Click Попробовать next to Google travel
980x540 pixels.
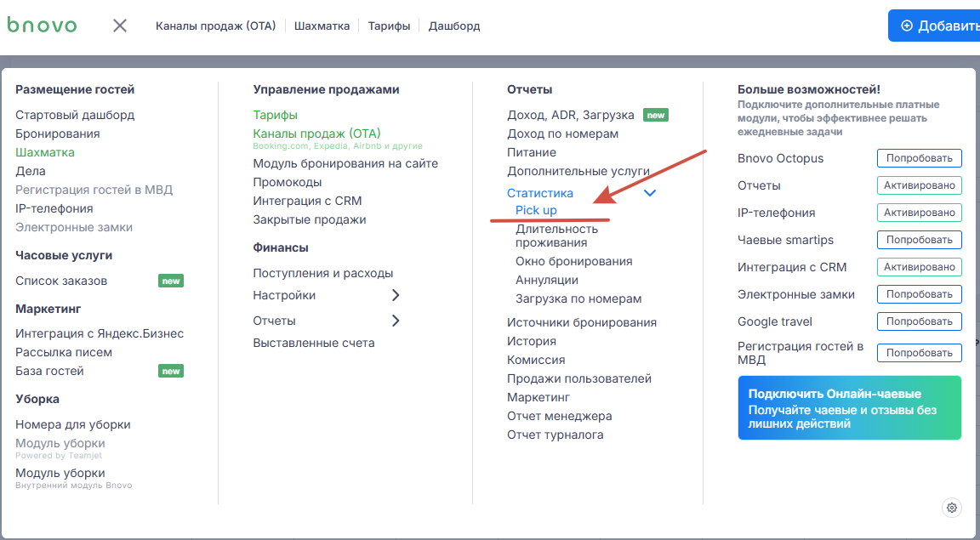coord(919,321)
